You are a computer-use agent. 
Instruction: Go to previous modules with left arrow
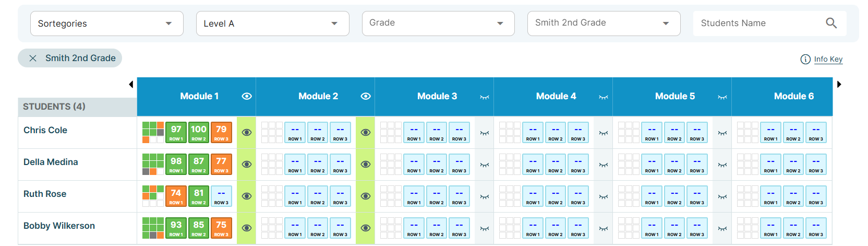point(131,84)
